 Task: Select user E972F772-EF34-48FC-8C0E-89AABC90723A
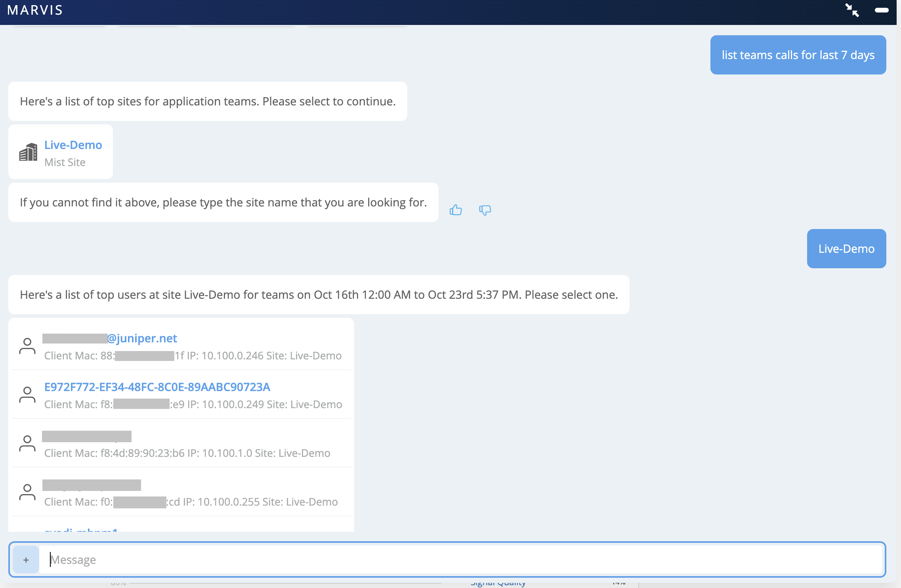point(157,387)
